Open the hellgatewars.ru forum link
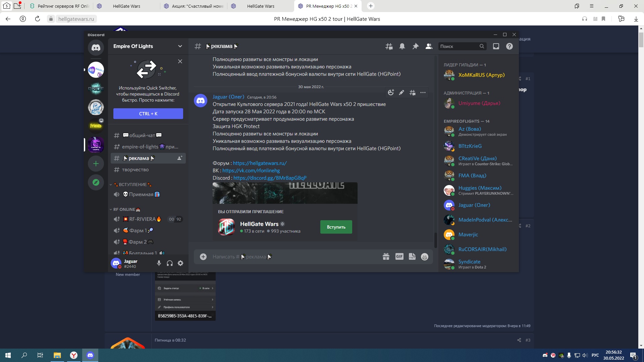The image size is (644, 362). coord(260,163)
